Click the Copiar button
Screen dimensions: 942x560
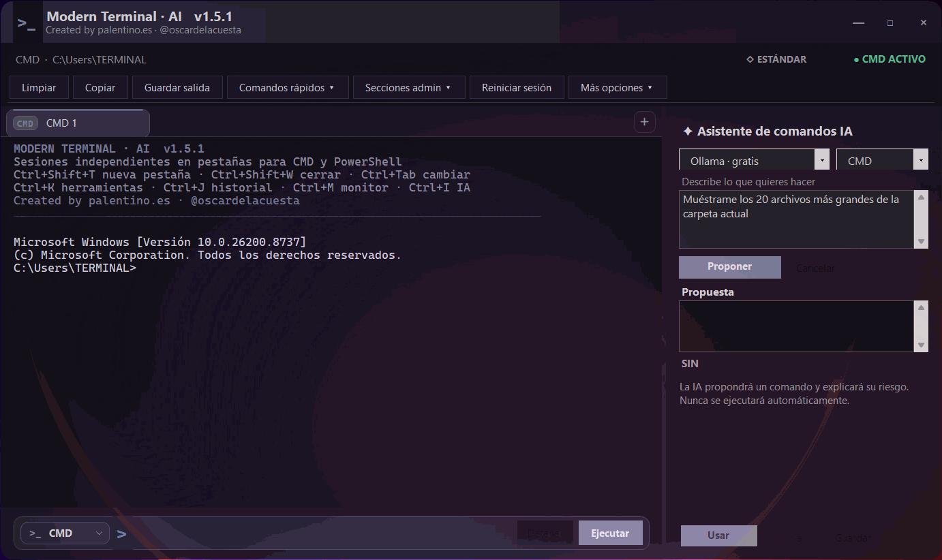coord(100,87)
